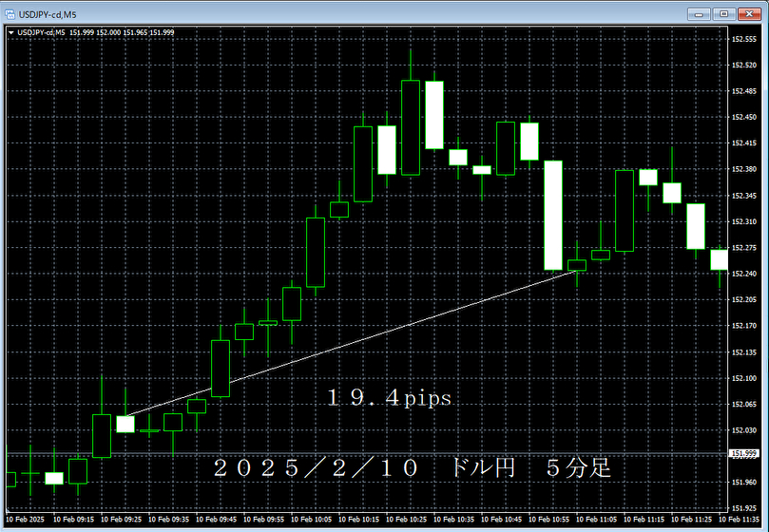Click the 10 Feb 2025 date label
The height and width of the screenshot is (532, 769).
(x=25, y=520)
